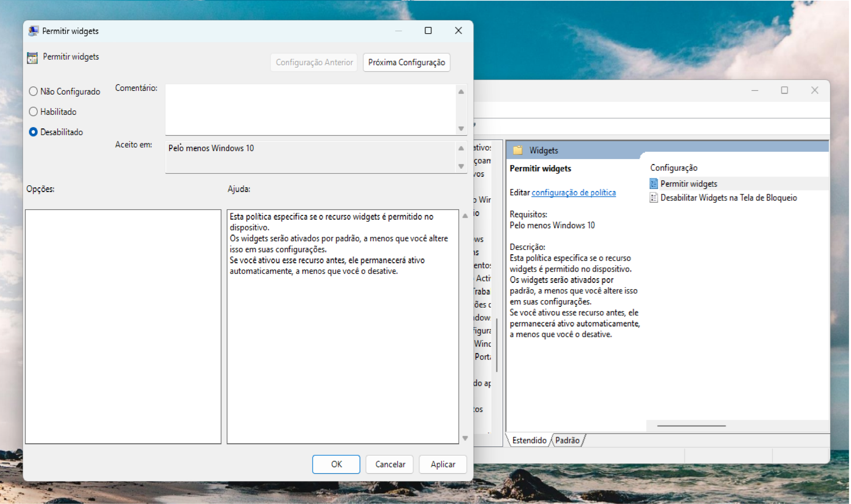Click the empty Opções panel
The width and height of the screenshot is (851, 504).
[123, 326]
